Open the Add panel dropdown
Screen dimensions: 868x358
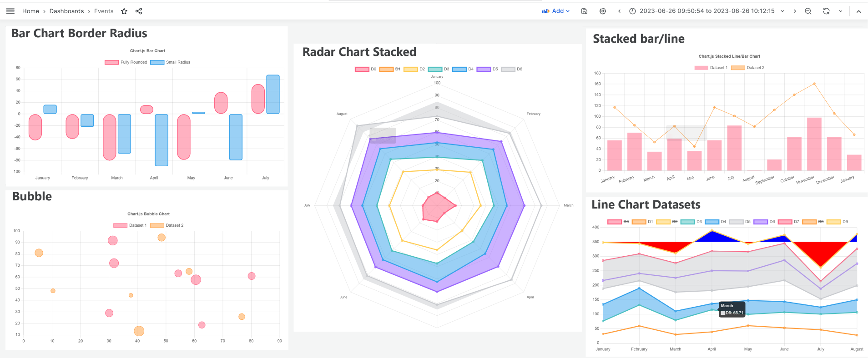(556, 11)
